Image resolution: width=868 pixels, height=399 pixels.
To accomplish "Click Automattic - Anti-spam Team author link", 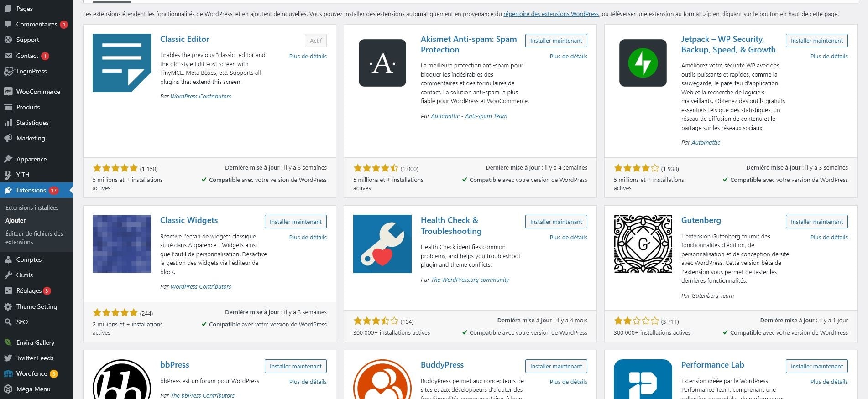I will point(469,116).
